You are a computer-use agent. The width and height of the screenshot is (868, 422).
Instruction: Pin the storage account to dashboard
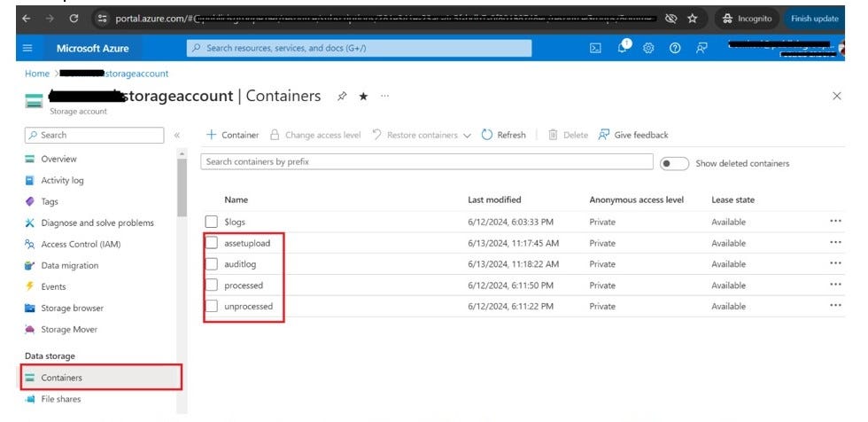342,97
